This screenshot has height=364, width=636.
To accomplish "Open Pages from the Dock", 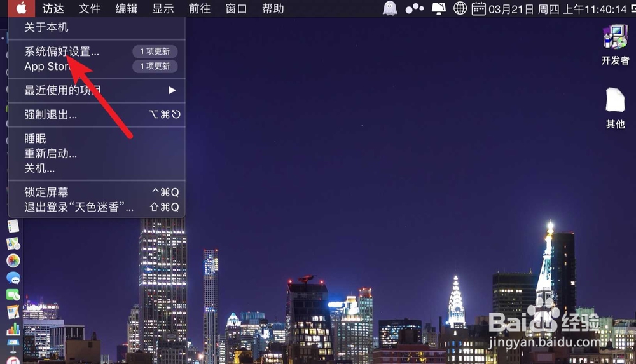I will [13, 312].
